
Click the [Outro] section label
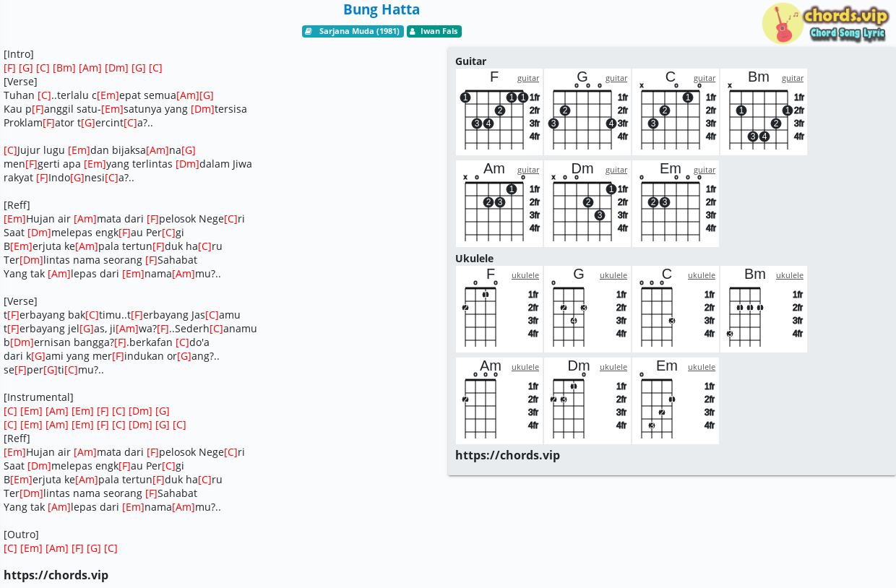click(x=21, y=535)
